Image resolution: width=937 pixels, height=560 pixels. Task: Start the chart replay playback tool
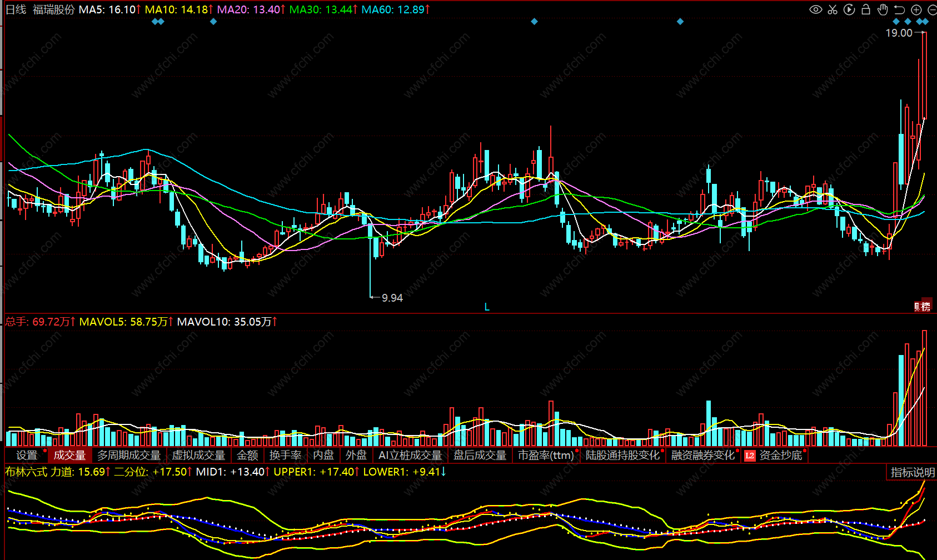849,9
